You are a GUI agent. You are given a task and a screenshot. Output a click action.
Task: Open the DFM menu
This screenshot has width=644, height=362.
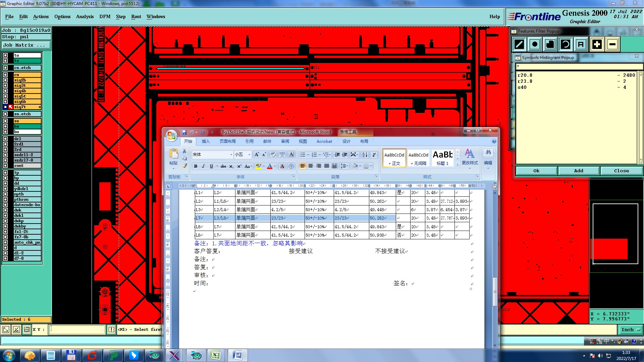click(105, 16)
